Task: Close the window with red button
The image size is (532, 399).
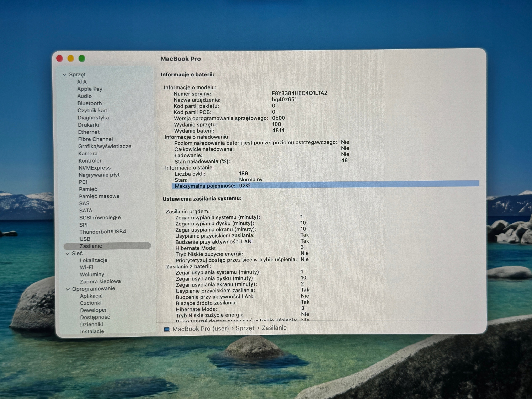Action: click(60, 58)
